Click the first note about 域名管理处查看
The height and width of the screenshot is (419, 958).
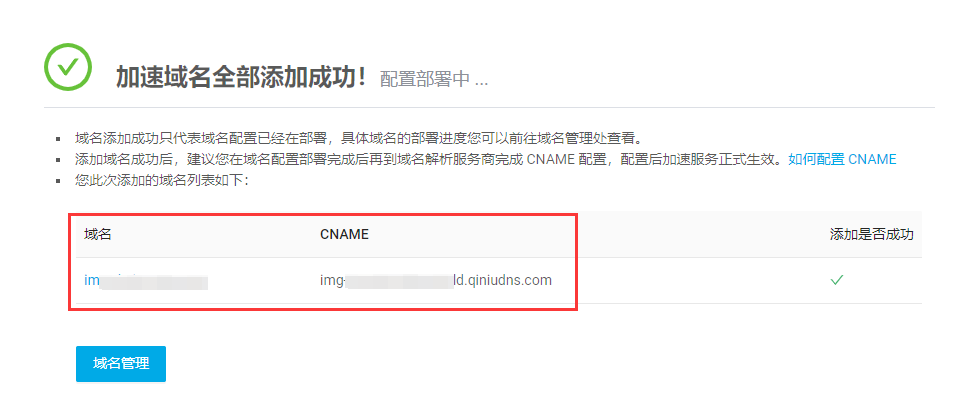358,136
